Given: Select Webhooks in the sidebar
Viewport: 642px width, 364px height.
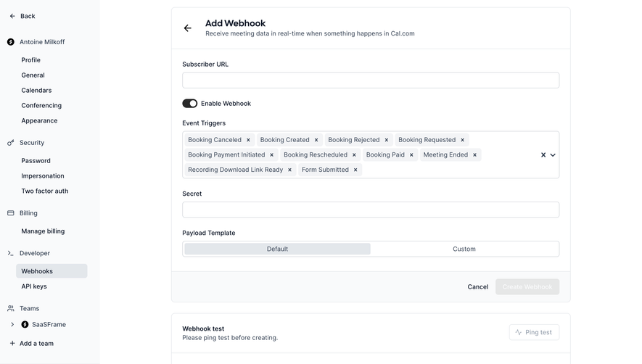Looking at the screenshot, I should 52,271.
